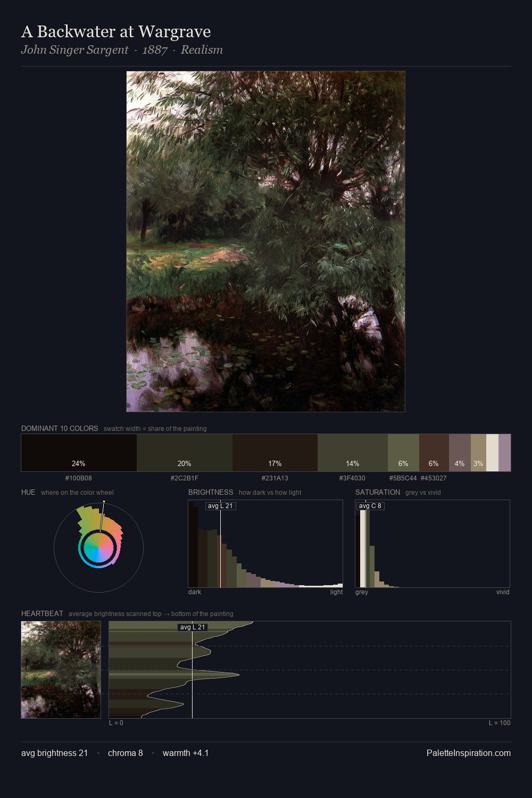Pick the 14% olive swatch #3F4030
The height and width of the screenshot is (798, 532).
(x=353, y=453)
